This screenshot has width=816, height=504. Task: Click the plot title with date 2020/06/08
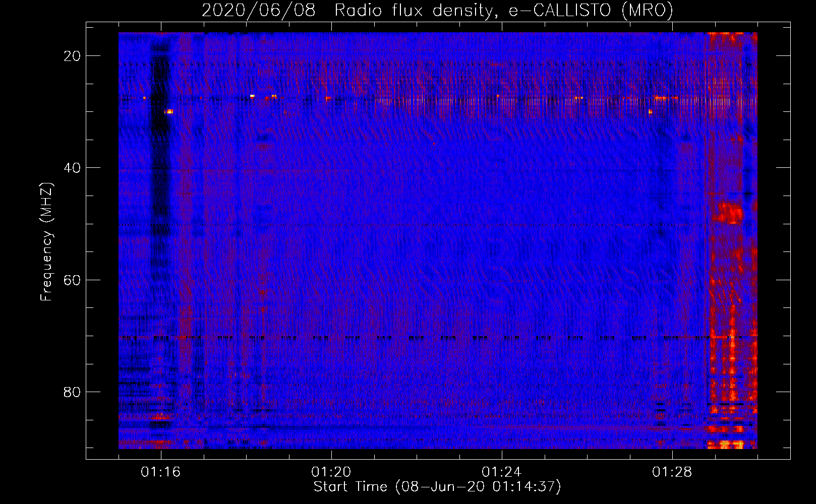(437, 11)
